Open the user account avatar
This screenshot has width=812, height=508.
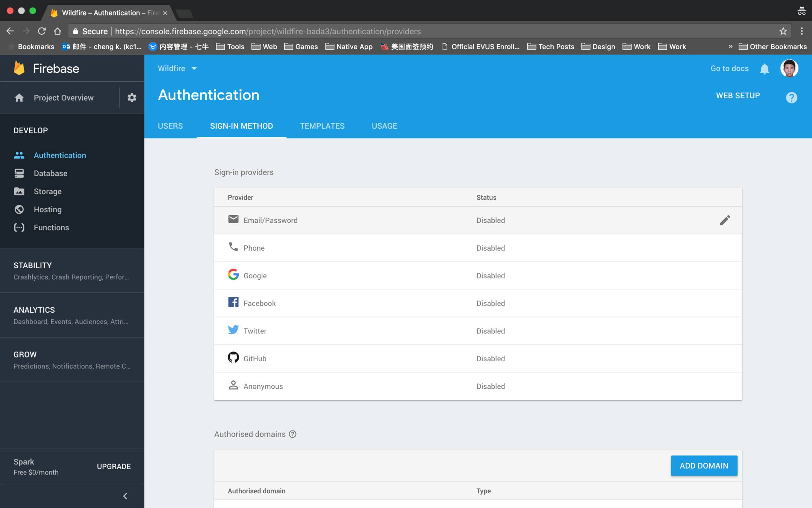(x=789, y=68)
